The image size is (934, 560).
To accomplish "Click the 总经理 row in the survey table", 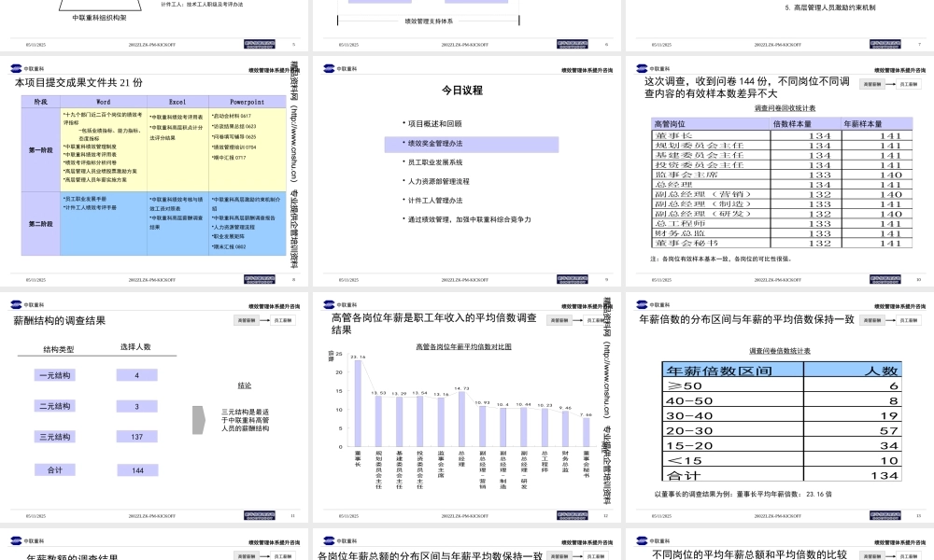I will click(782, 185).
